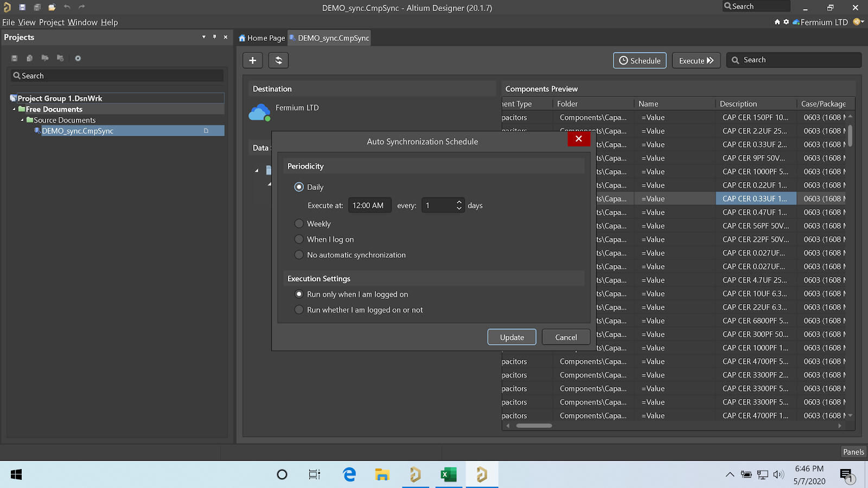The height and width of the screenshot is (488, 868).
Task: Open Projects panel options dropdown arrow
Action: (204, 37)
